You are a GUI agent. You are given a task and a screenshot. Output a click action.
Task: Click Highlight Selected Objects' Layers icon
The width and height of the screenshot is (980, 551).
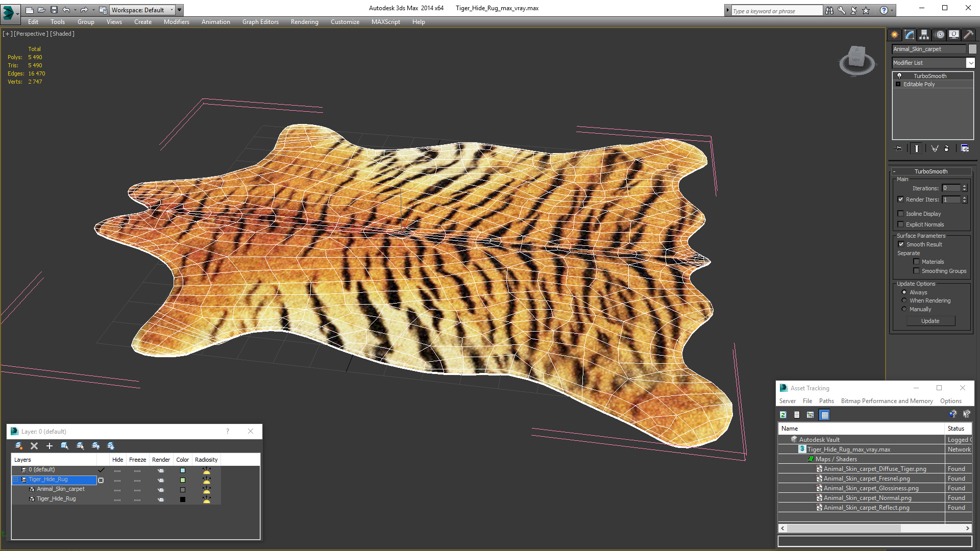(x=80, y=446)
